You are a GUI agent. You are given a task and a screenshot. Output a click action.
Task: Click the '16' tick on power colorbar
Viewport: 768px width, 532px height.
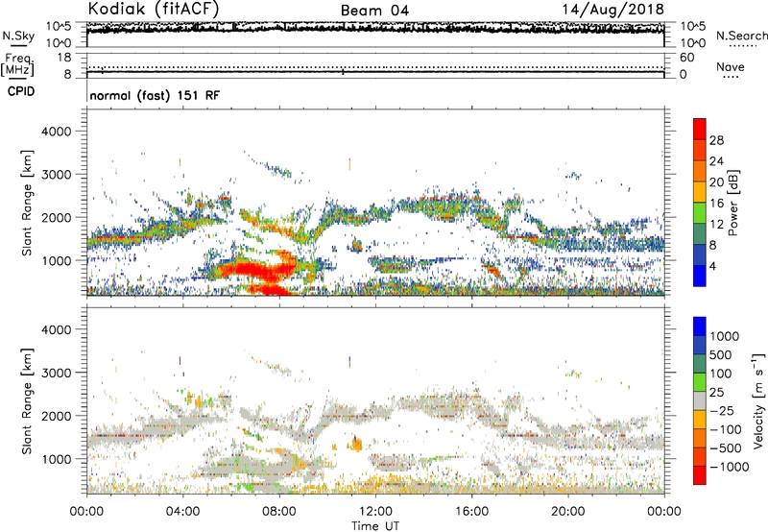[x=716, y=204]
